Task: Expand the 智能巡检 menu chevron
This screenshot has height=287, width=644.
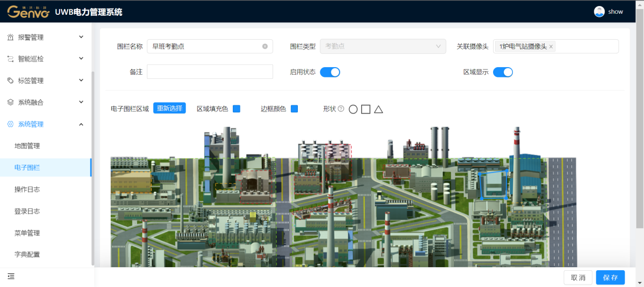Action: click(x=81, y=59)
